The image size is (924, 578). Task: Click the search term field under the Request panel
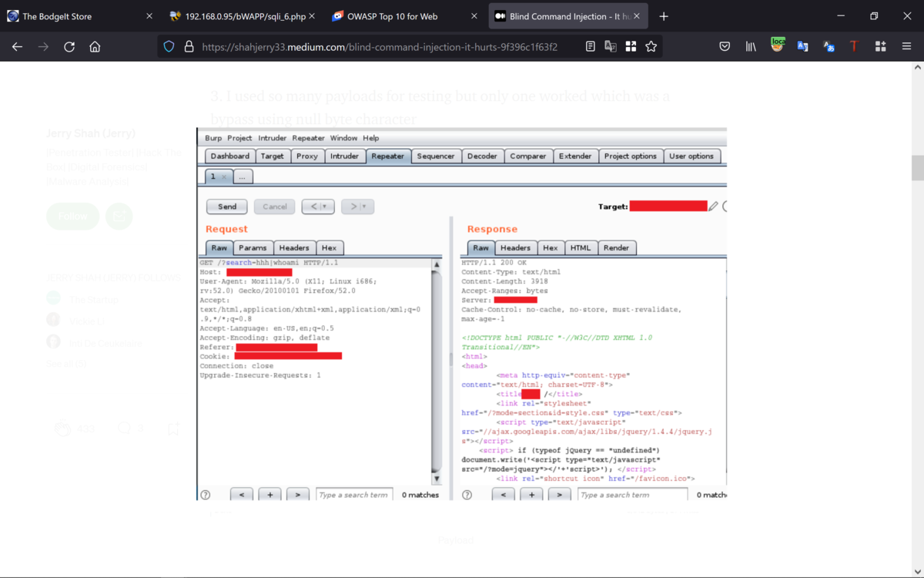353,494
